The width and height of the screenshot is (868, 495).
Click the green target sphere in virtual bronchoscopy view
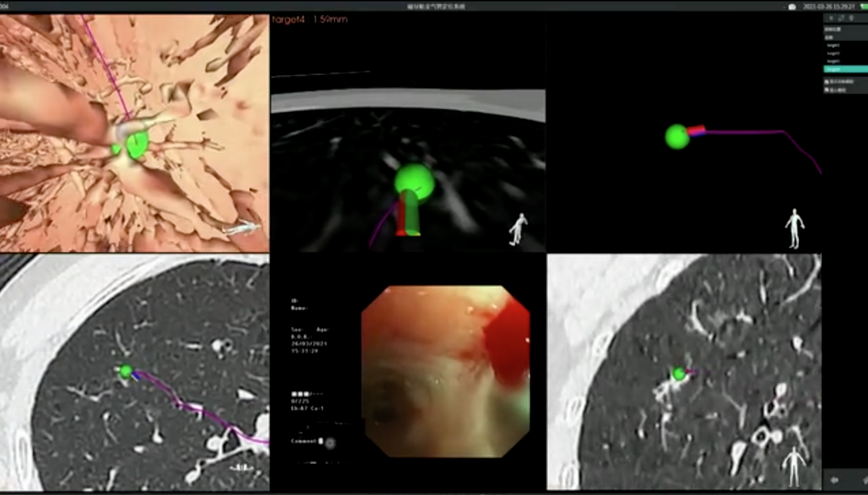click(x=137, y=144)
